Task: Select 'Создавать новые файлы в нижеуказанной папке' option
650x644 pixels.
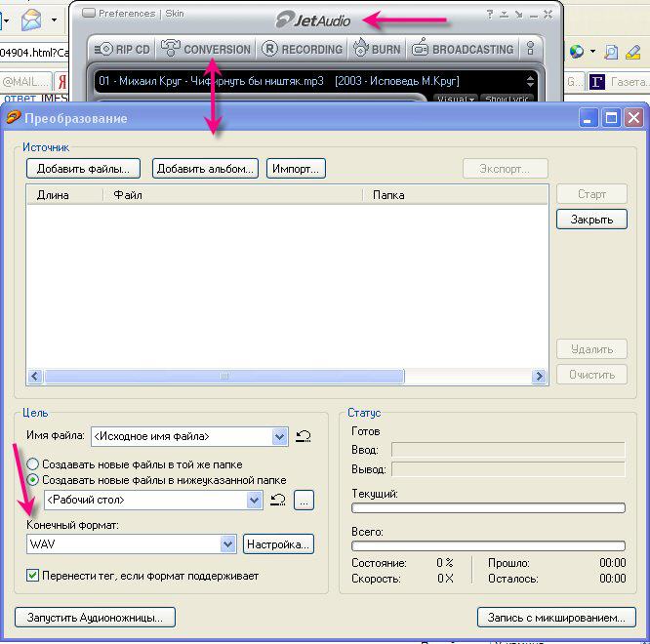Action: [x=33, y=480]
